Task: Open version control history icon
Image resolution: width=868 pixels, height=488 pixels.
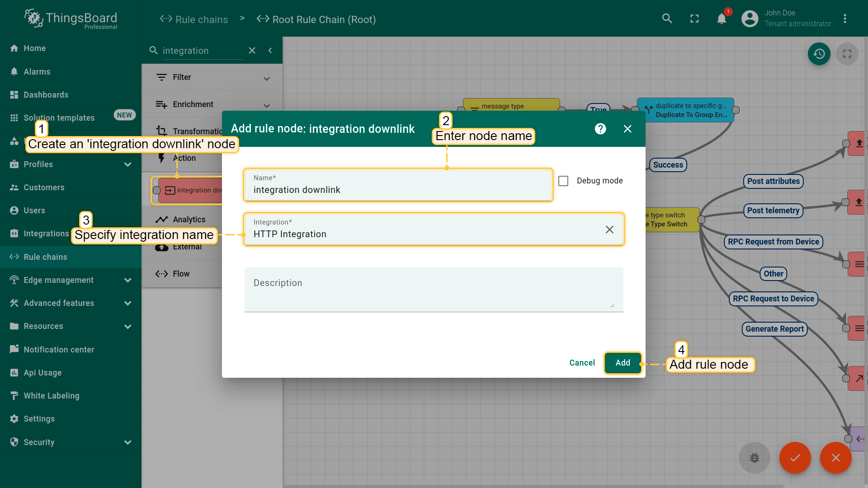Action: pos(819,54)
